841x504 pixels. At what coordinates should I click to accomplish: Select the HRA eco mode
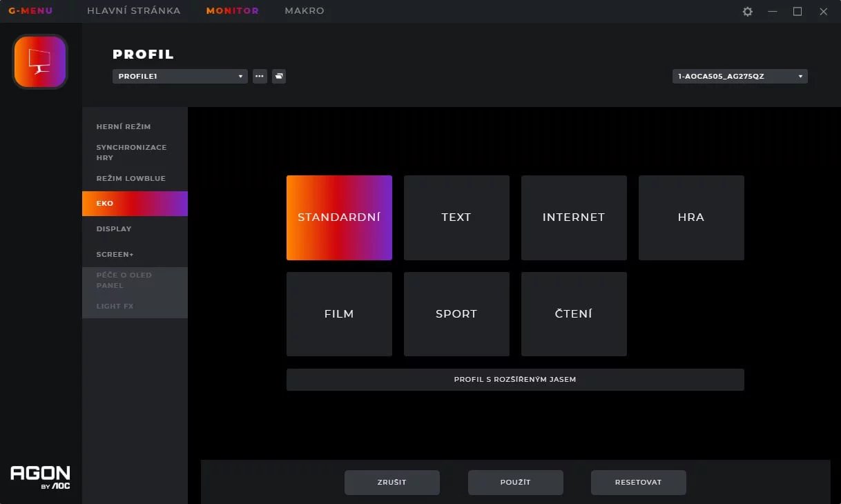pyautogui.click(x=691, y=217)
